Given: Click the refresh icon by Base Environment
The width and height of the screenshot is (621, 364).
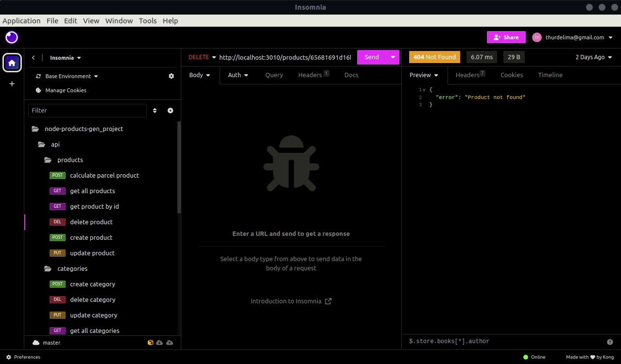Looking at the screenshot, I should pos(39,76).
